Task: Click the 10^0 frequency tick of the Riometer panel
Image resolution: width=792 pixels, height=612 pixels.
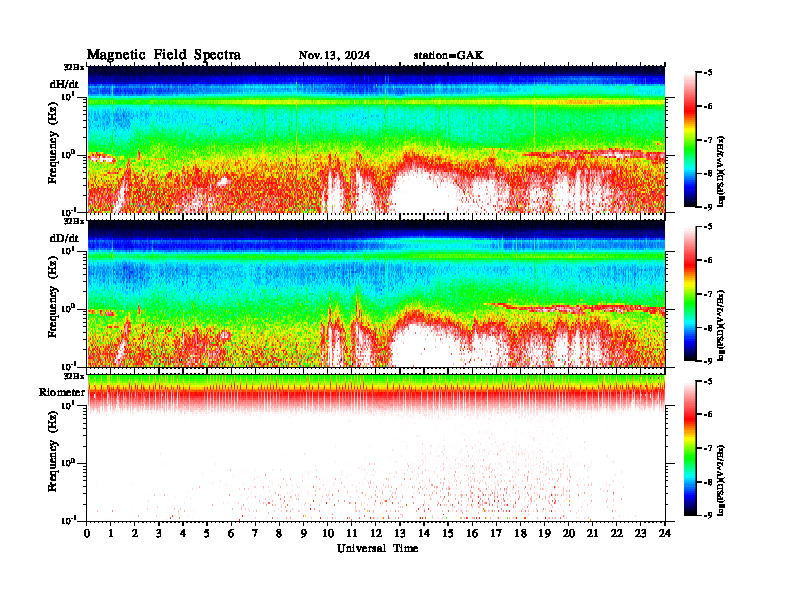Action: (68, 462)
